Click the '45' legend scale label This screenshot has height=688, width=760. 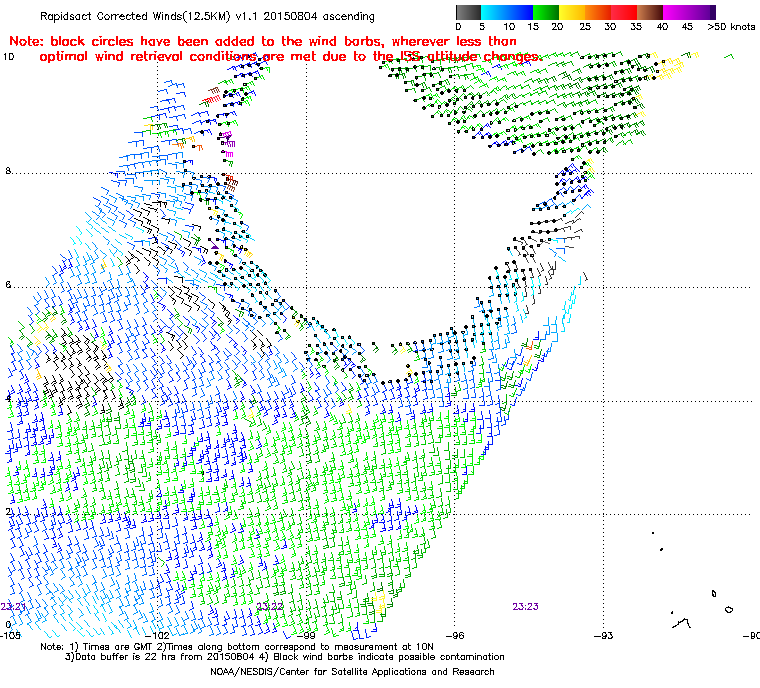687,27
